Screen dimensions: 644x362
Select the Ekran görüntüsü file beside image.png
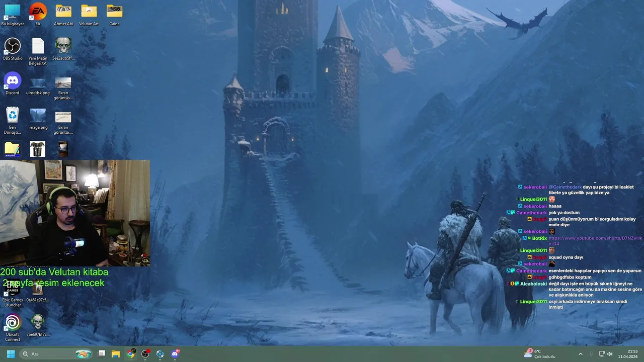pyautogui.click(x=63, y=123)
